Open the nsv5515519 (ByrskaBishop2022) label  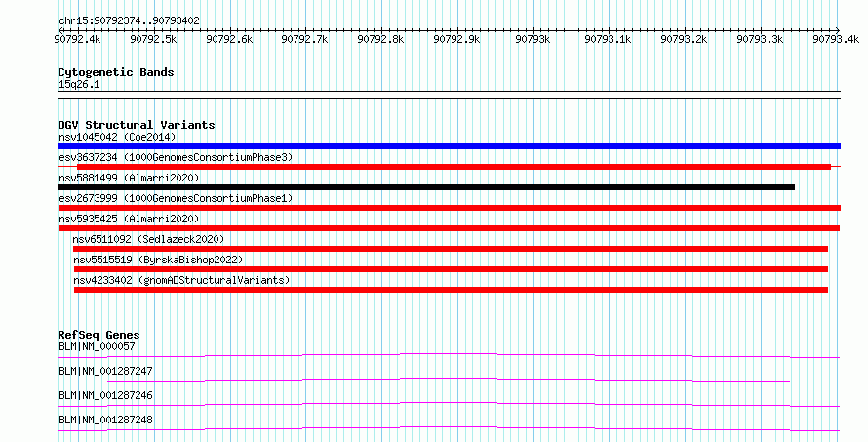click(158, 260)
